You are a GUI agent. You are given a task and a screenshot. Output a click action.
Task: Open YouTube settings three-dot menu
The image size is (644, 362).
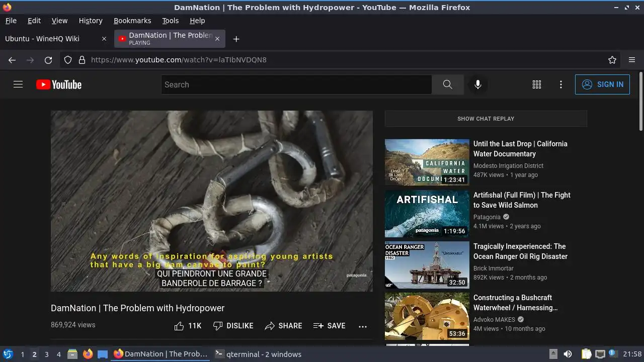tap(561, 84)
